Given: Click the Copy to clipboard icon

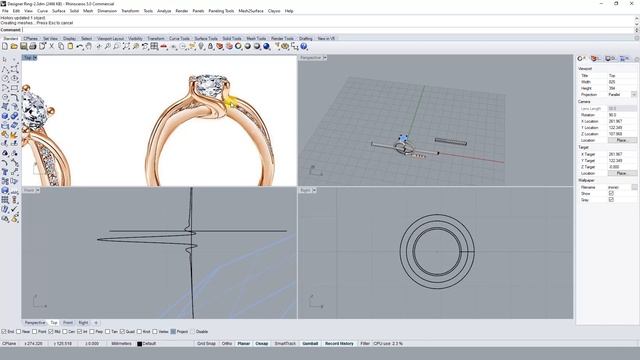Looking at the screenshot, I should pos(61,47).
